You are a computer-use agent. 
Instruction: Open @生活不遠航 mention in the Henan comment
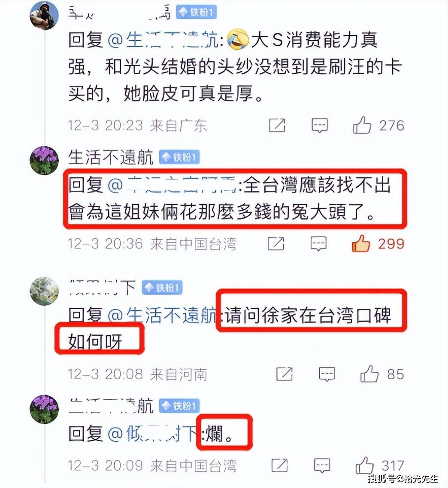[162, 315]
